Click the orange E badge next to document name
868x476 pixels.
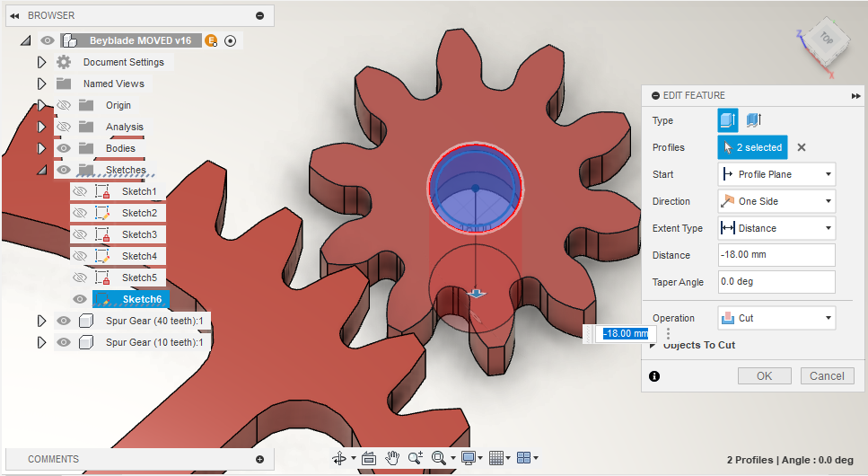(211, 40)
